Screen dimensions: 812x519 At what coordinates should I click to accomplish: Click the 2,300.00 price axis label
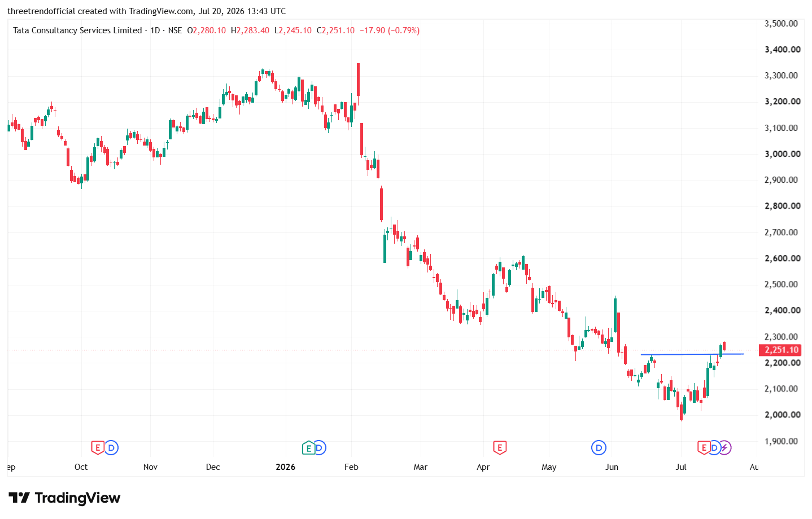click(x=782, y=337)
